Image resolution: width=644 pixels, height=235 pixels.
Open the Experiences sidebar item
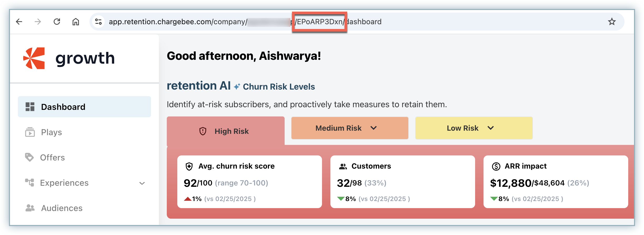pyautogui.click(x=64, y=183)
